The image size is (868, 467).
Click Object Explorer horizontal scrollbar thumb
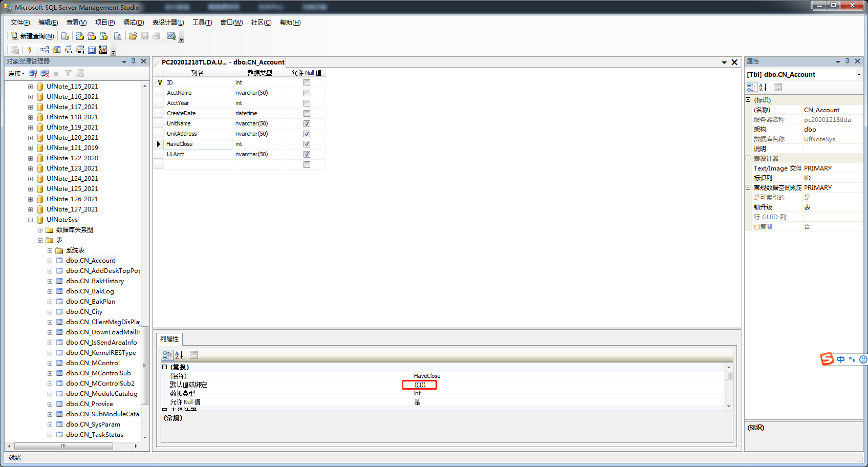click(63, 446)
